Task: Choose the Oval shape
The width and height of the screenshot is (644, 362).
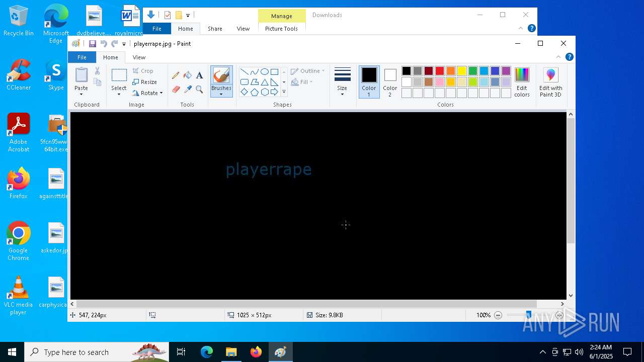Action: click(264, 72)
